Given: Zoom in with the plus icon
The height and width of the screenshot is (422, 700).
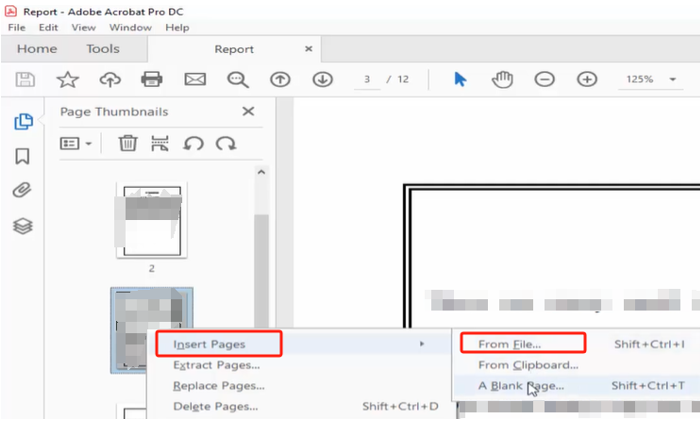Looking at the screenshot, I should pos(587,79).
